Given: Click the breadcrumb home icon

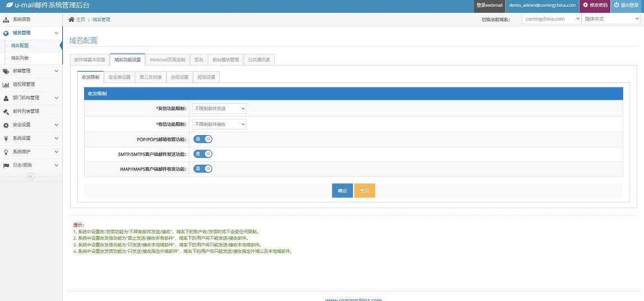Looking at the screenshot, I should [x=72, y=19].
